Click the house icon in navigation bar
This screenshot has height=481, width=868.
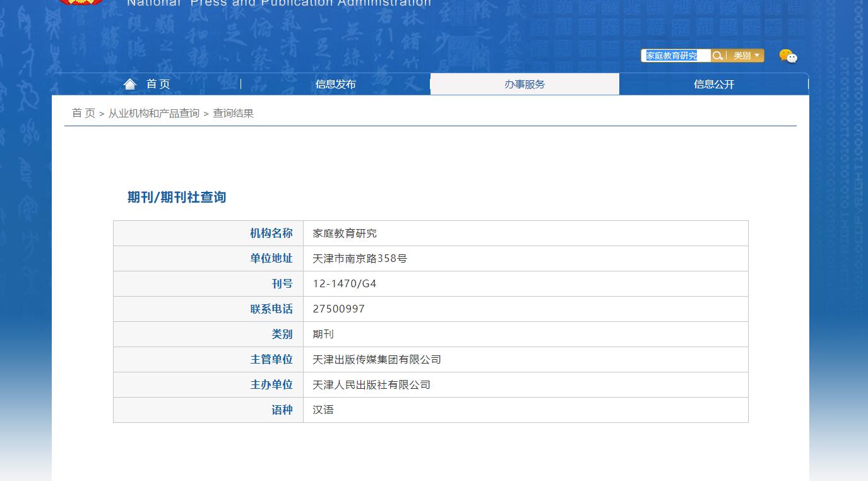click(130, 84)
